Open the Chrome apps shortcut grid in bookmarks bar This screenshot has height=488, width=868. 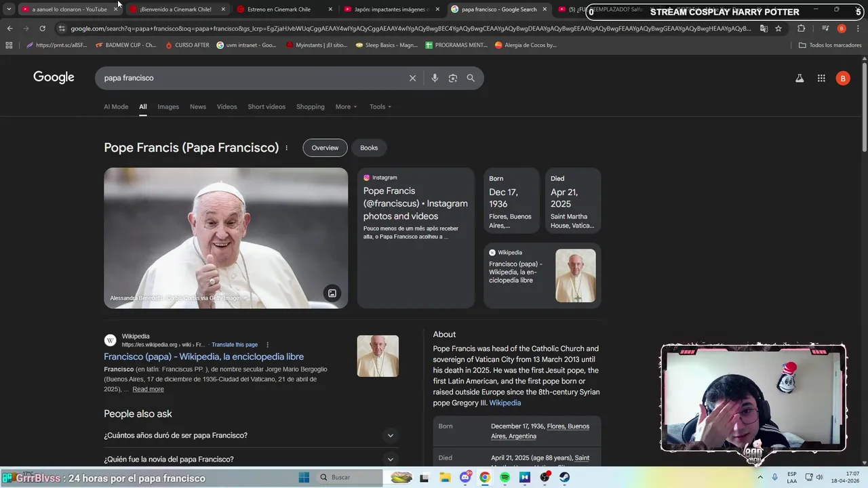9,45
